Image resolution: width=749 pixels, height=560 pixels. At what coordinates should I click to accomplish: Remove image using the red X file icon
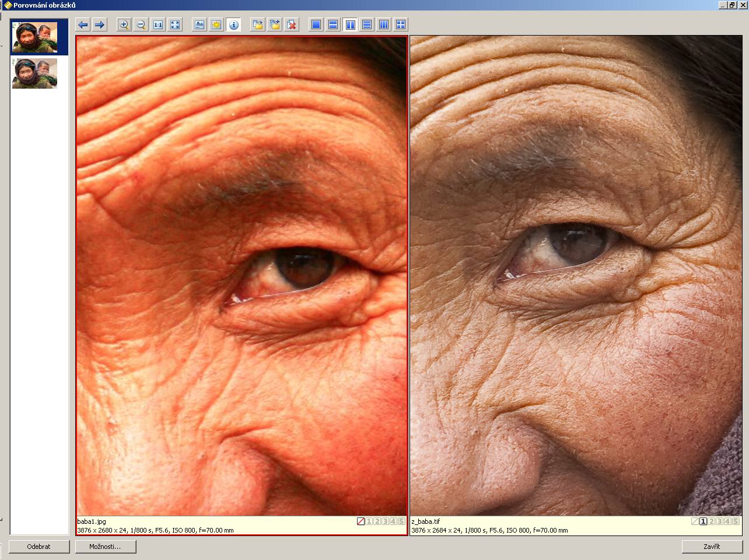tap(292, 24)
